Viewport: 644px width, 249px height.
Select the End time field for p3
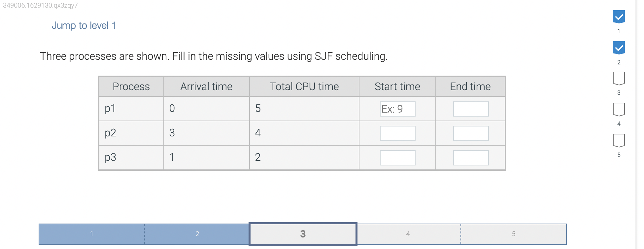[471, 158]
